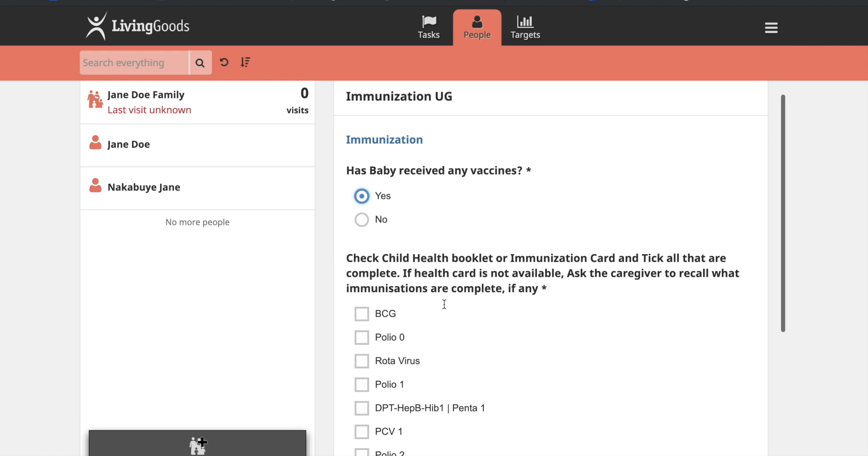Screen dimensions: 868x456
Task: Tick the BCG checkbox
Action: click(x=362, y=314)
